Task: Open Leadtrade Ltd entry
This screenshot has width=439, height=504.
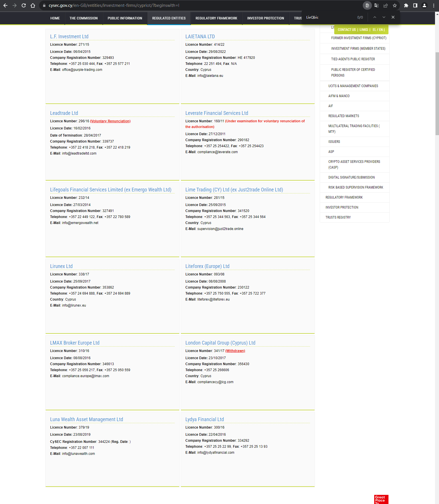Action: click(x=64, y=113)
